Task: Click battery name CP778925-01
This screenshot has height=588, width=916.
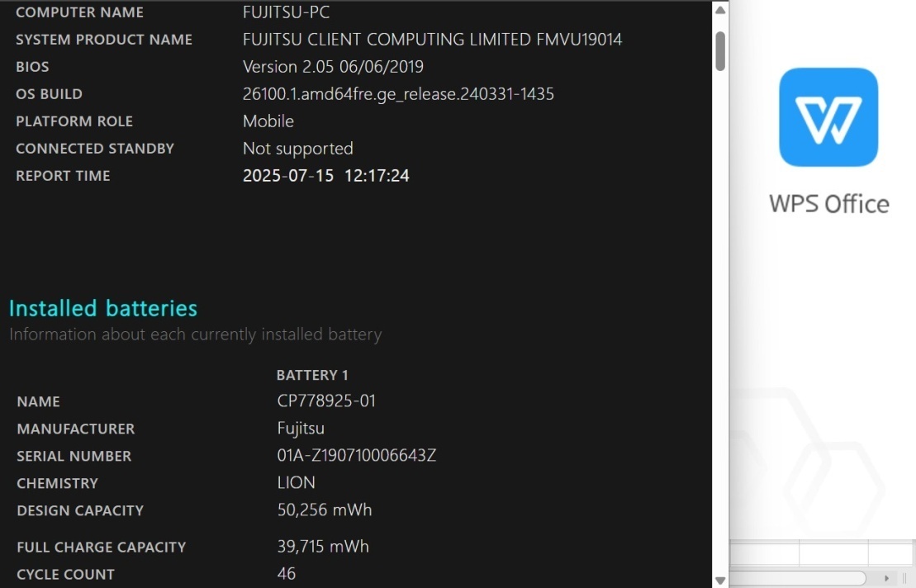Action: 326,401
